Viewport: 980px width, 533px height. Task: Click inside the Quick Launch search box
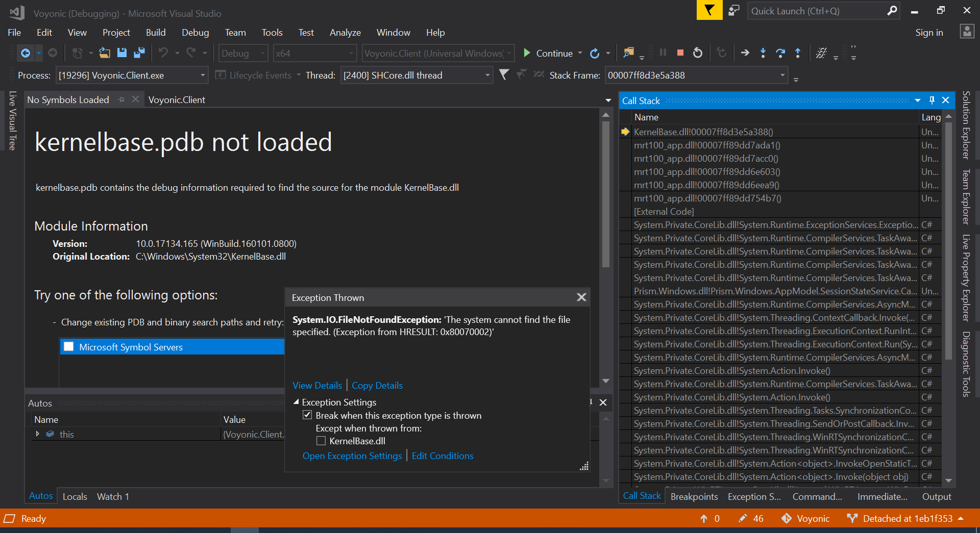817,11
